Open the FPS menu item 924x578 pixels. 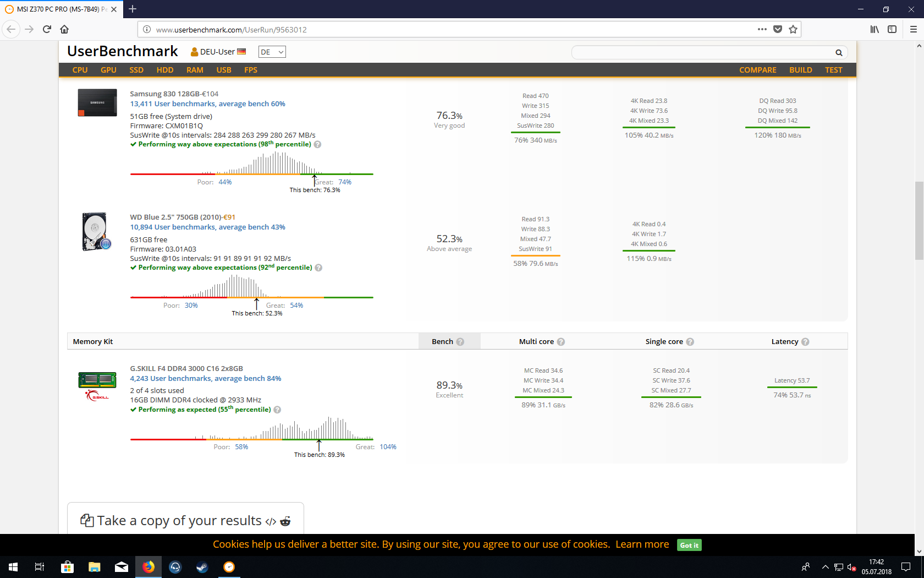(x=251, y=70)
